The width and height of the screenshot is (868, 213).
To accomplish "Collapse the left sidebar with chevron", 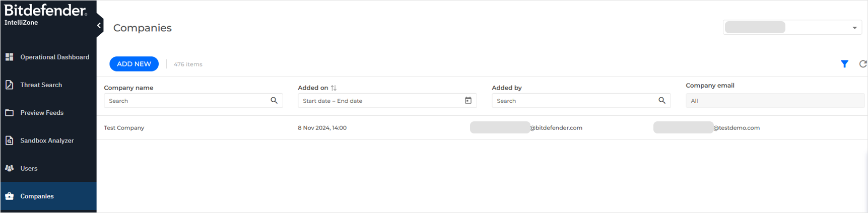I will (99, 25).
